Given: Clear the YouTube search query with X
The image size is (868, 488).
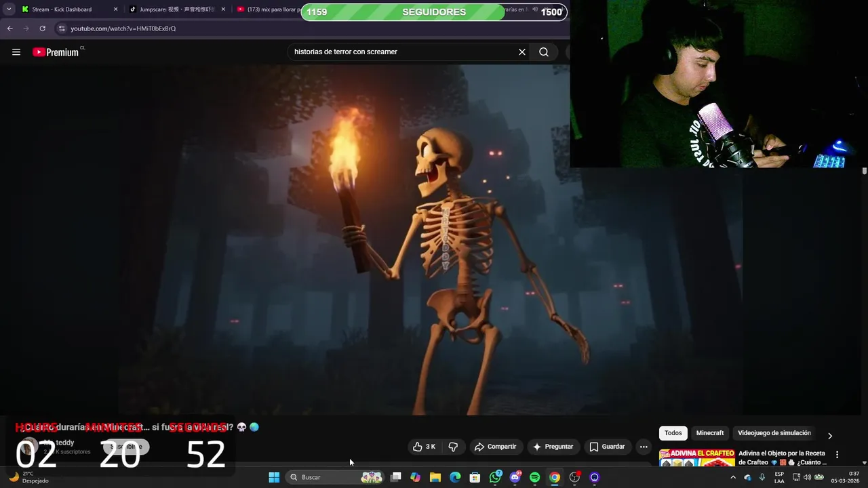Looking at the screenshot, I should pyautogui.click(x=522, y=52).
